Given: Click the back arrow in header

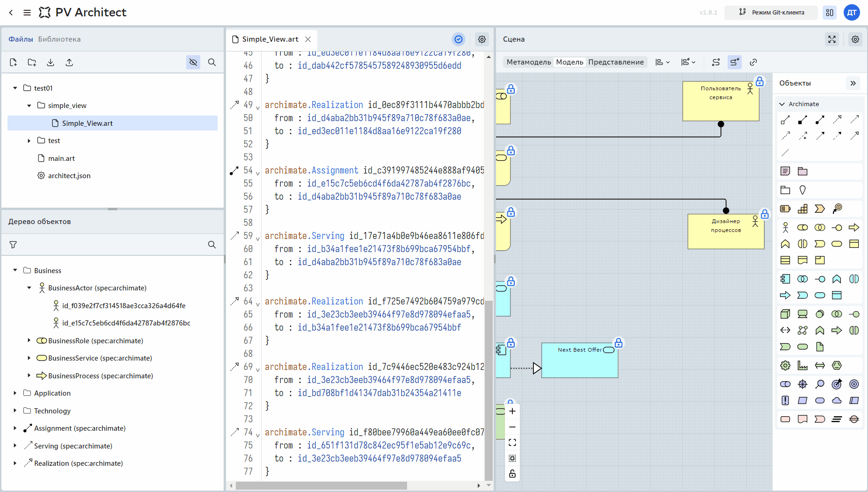Looking at the screenshot, I should [x=11, y=13].
